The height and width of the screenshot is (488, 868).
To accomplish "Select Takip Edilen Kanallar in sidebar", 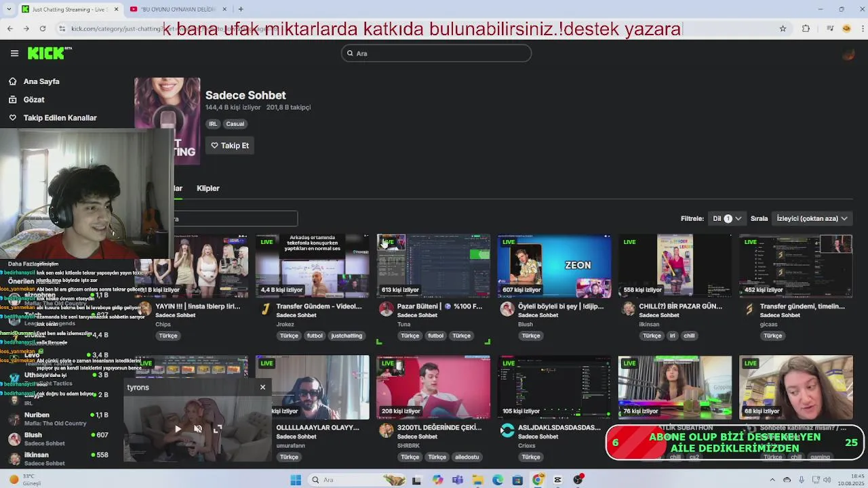I will click(x=60, y=118).
